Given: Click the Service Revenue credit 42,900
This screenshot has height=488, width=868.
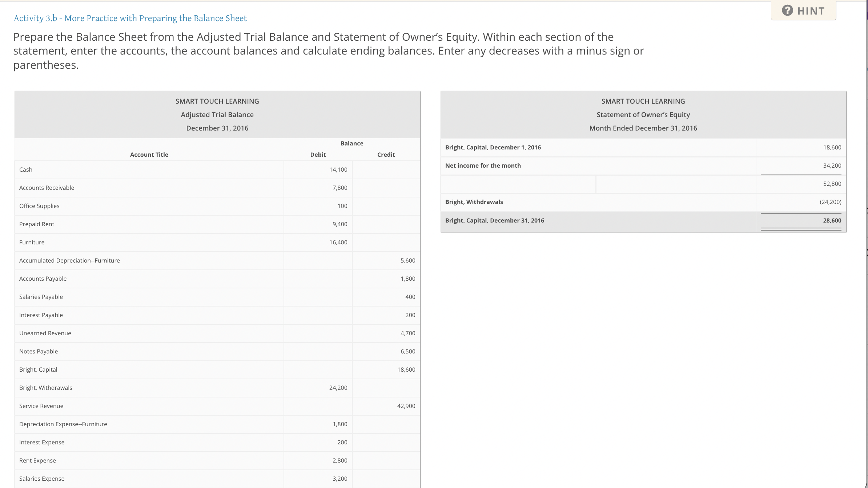Looking at the screenshot, I should [x=406, y=406].
